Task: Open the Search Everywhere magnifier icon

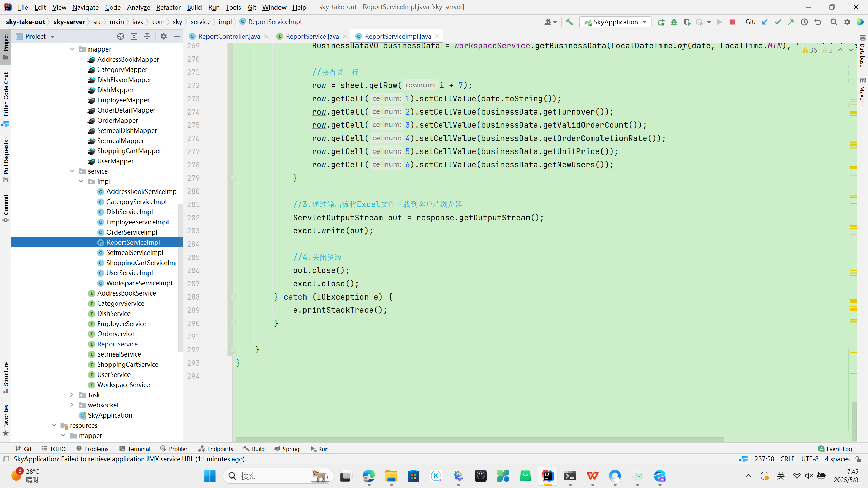Action: coord(834,22)
